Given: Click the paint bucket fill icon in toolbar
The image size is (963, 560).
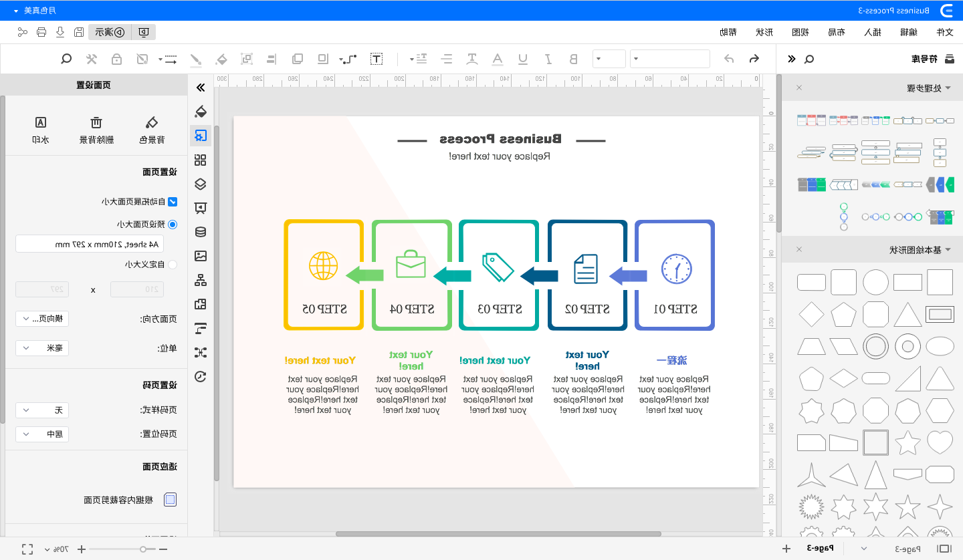Looking at the screenshot, I should (221, 59).
